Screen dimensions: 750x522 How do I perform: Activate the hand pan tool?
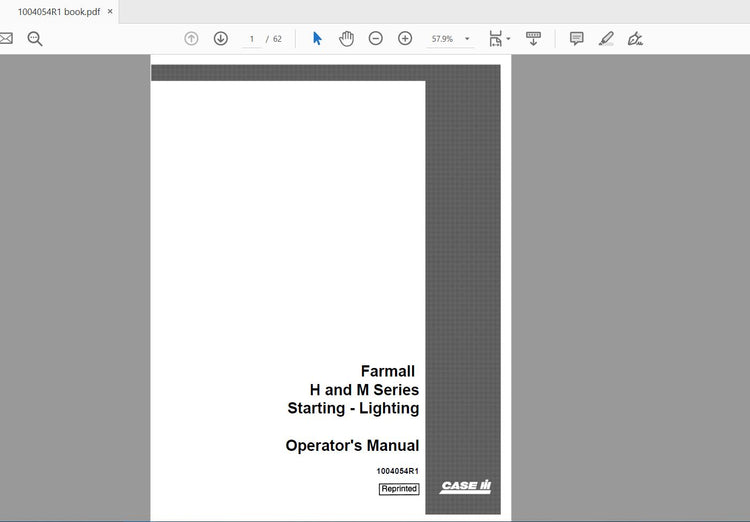coord(346,38)
